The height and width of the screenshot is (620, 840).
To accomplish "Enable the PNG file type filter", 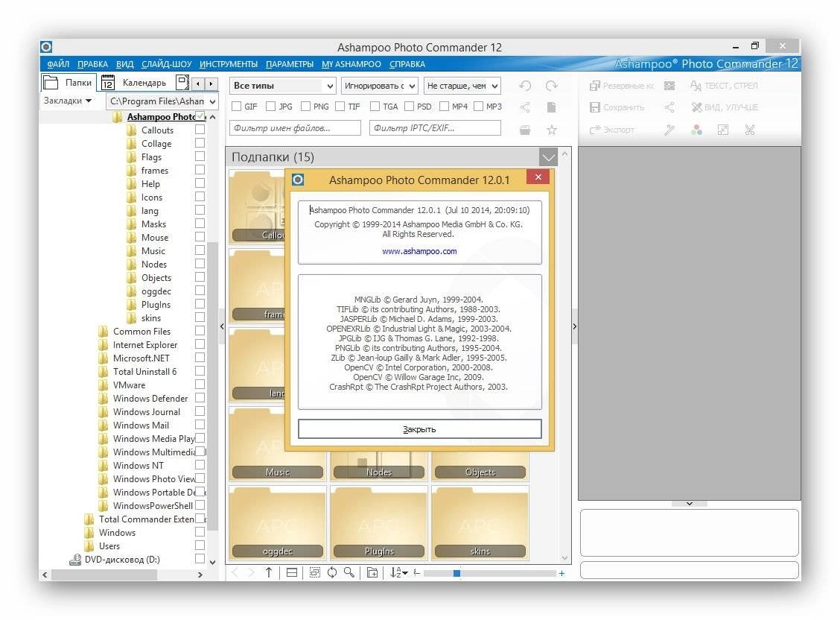I will (306, 107).
